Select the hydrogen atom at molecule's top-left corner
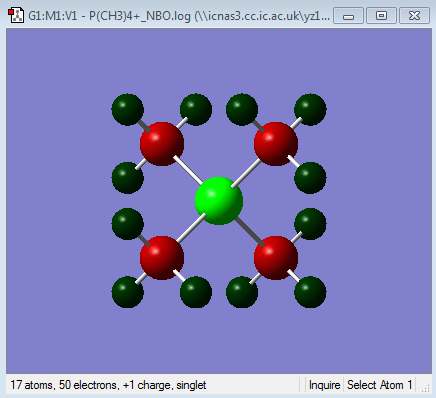Screen dimensions: 436x398 128,110
